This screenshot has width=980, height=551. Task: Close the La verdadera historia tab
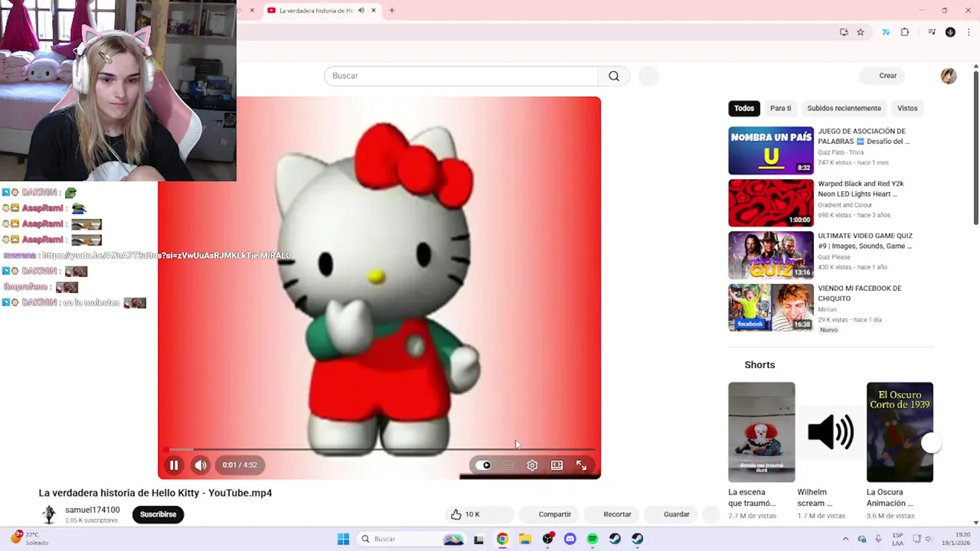pos(374,11)
